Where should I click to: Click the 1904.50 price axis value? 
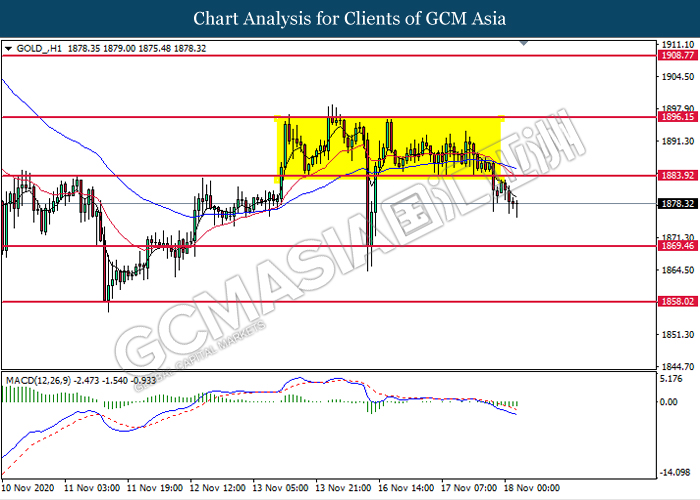pos(678,77)
